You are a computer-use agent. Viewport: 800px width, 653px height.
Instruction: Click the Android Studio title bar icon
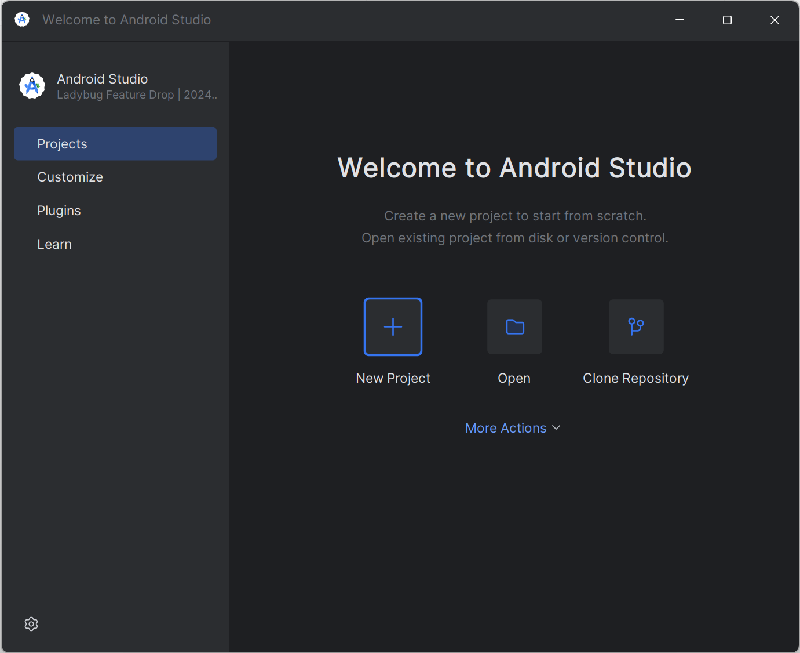(x=22, y=19)
